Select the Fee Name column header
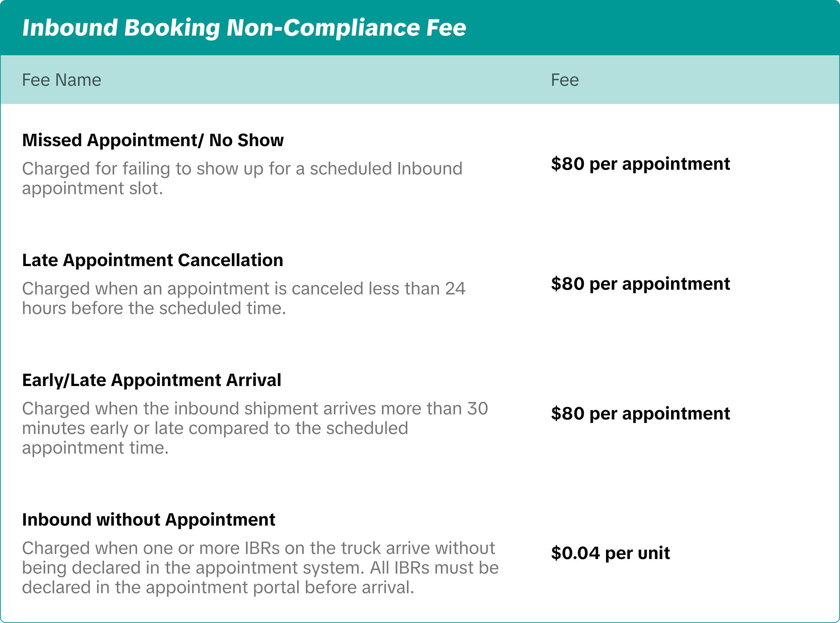 [61, 80]
